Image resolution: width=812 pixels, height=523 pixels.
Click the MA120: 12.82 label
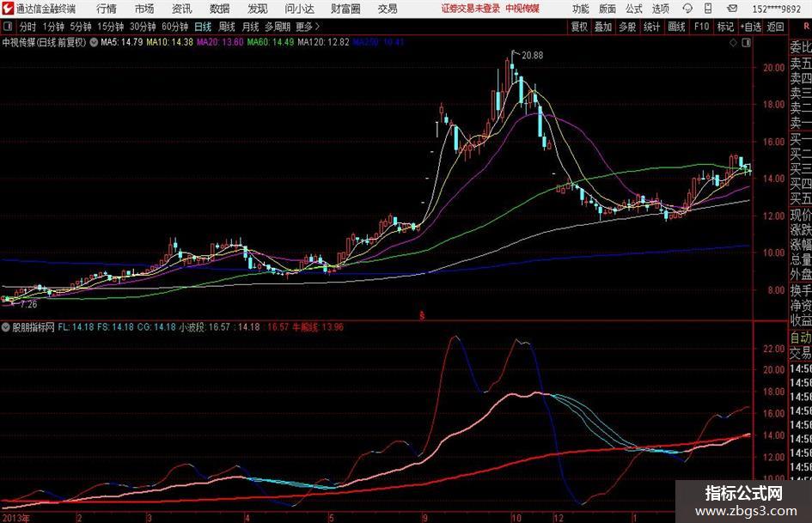[323, 42]
